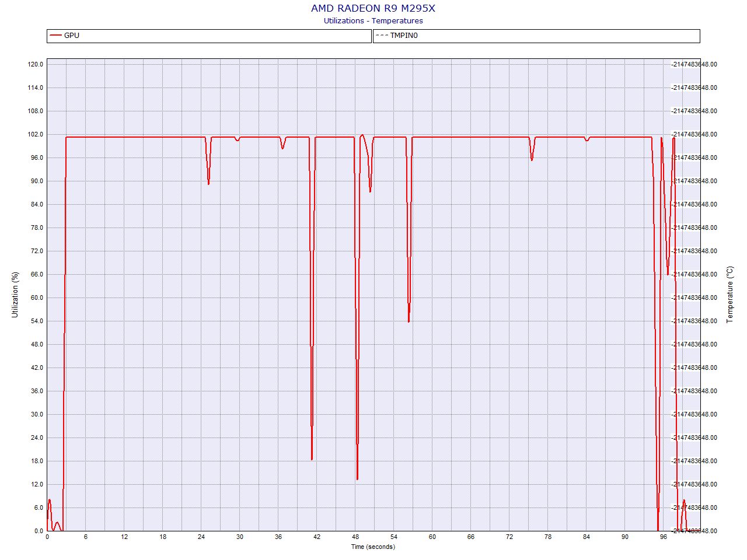Click the 0 tick on the time axis

click(47, 537)
